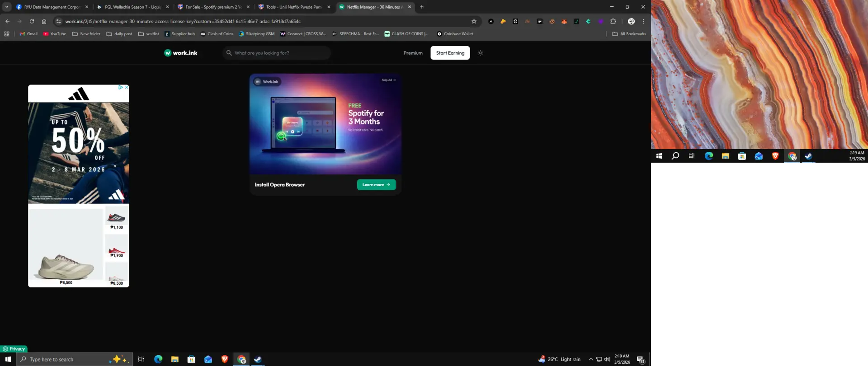The image size is (868, 366).
Task: Open weather widget 26°C Light rain
Action: point(559,359)
